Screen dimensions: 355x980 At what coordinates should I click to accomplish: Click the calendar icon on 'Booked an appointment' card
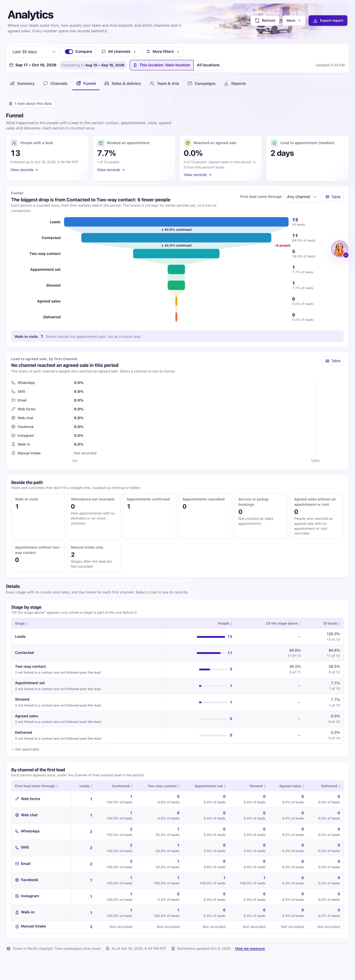pyautogui.click(x=101, y=143)
